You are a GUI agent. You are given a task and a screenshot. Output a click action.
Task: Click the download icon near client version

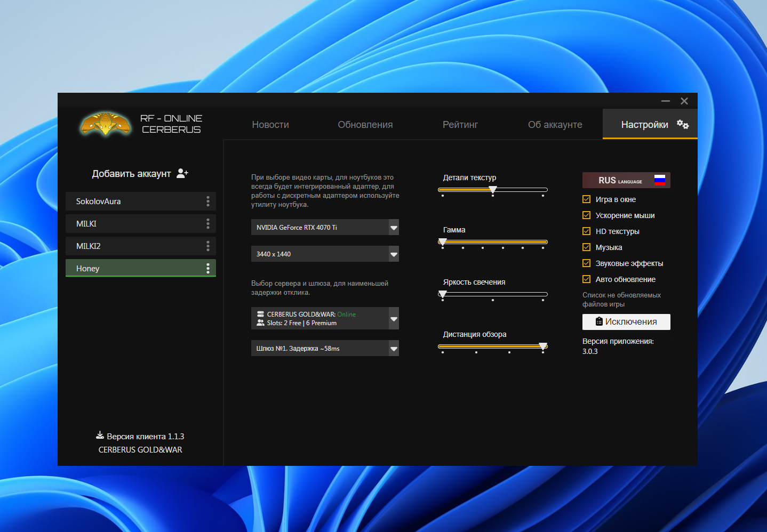coord(100,436)
